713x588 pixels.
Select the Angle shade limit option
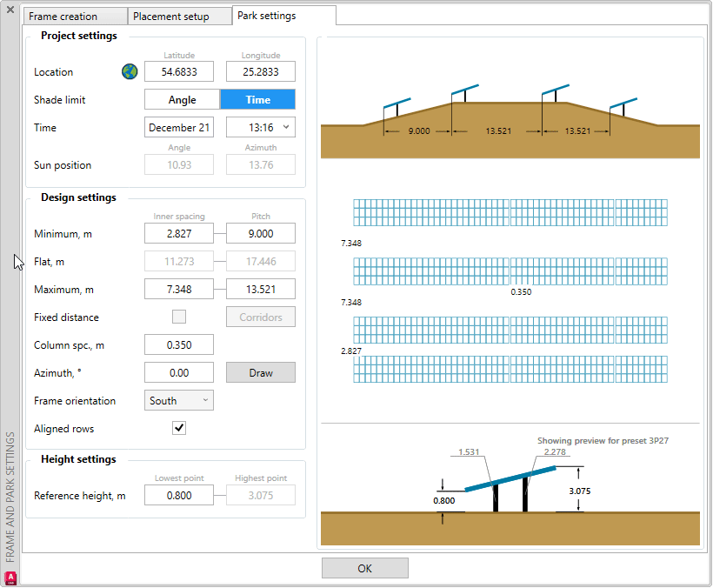point(182,100)
